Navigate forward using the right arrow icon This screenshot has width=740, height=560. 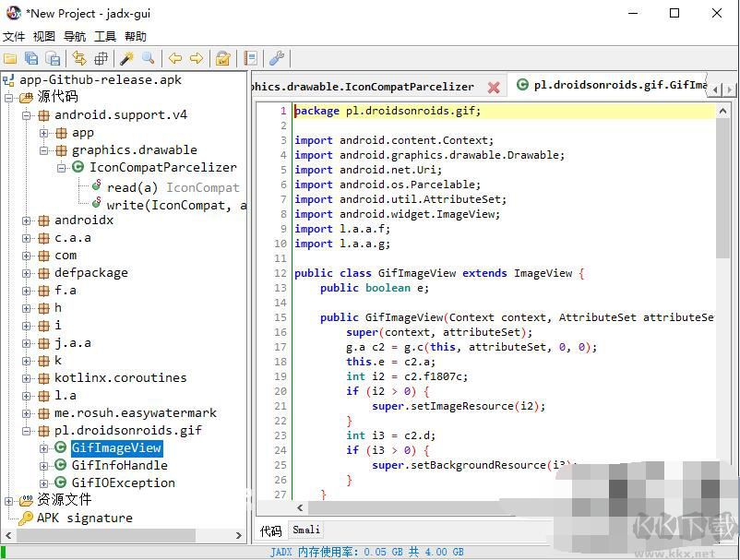coord(196,57)
